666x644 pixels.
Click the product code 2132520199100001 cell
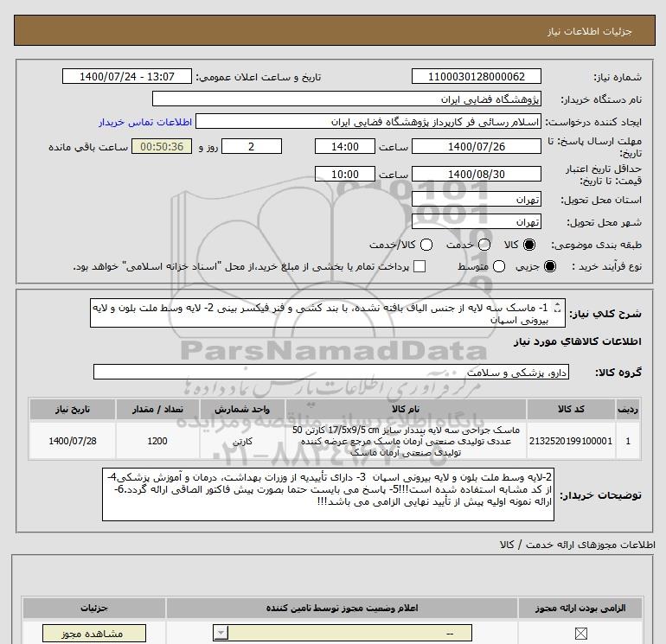(x=571, y=441)
